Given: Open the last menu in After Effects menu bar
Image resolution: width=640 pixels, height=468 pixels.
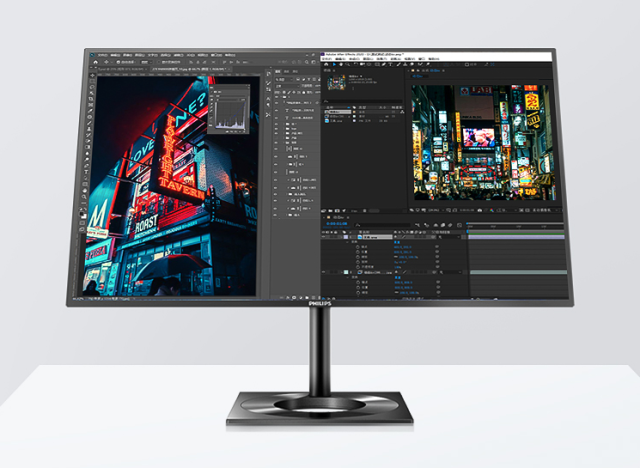Looking at the screenshot, I should 434,59.
